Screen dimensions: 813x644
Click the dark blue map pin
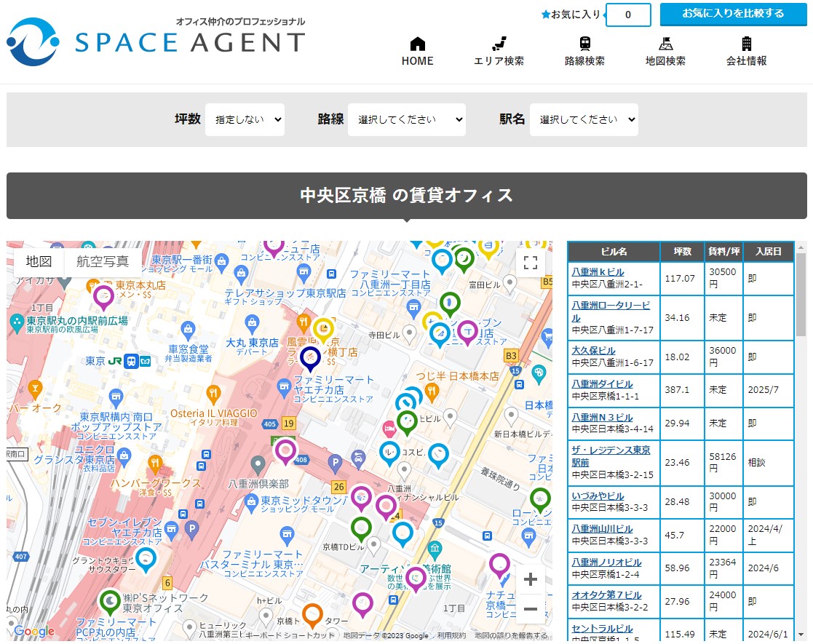pyautogui.click(x=310, y=357)
